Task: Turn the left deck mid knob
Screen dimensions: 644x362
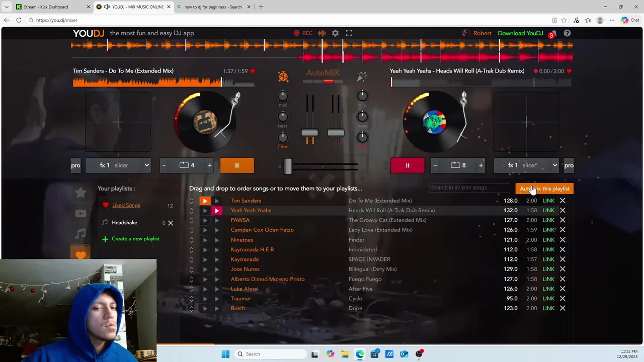Action: click(283, 96)
